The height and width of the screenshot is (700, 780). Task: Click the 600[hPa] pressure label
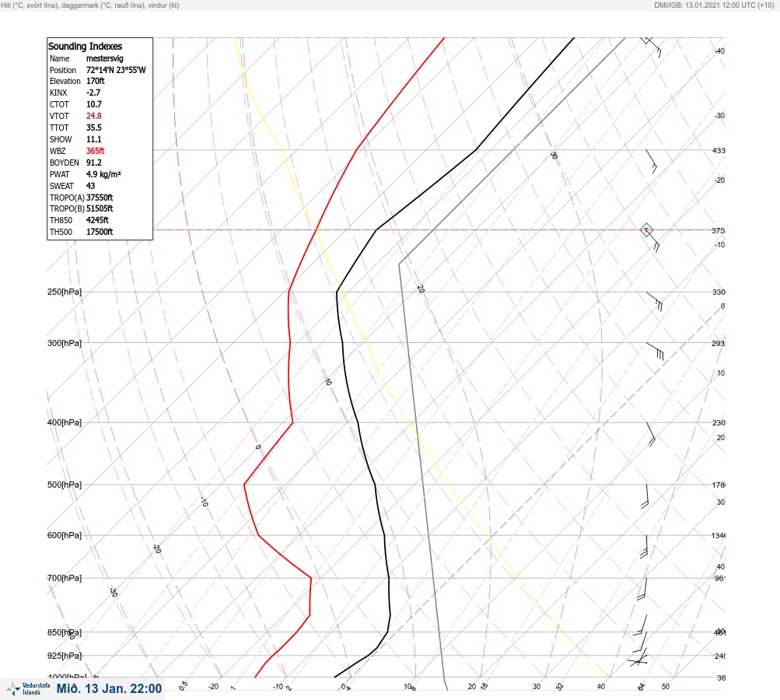click(65, 535)
